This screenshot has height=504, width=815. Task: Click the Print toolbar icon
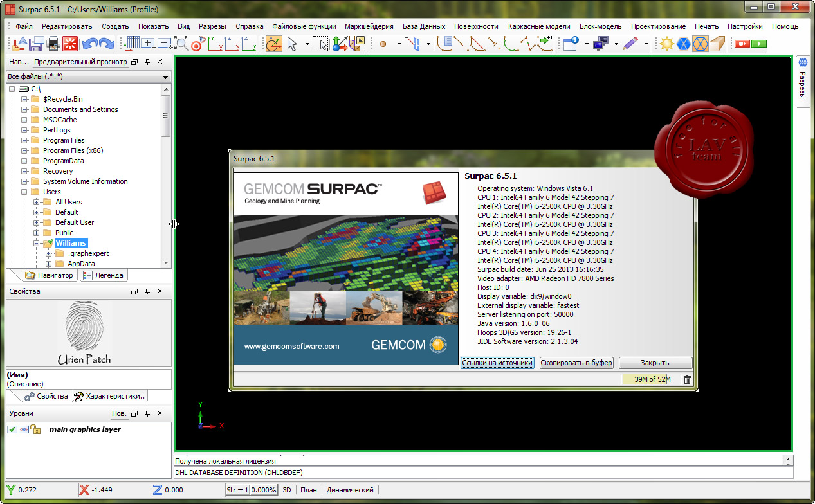[53, 44]
